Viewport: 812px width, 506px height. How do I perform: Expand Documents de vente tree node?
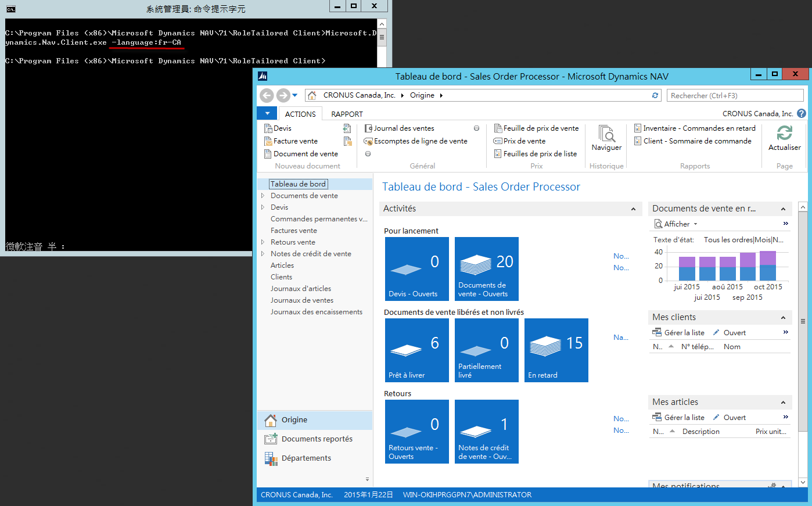[263, 196]
